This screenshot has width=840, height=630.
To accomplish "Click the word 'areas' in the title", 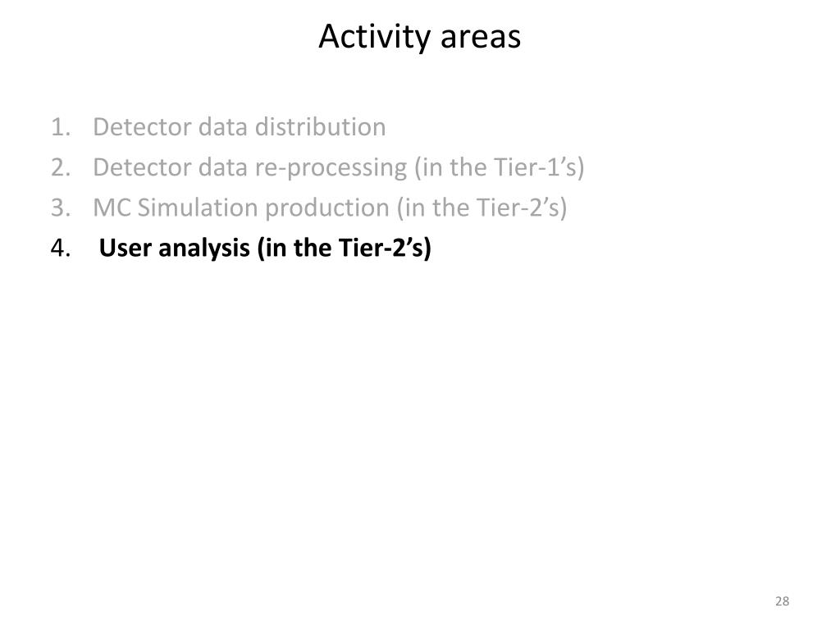I will pyautogui.click(x=481, y=39).
